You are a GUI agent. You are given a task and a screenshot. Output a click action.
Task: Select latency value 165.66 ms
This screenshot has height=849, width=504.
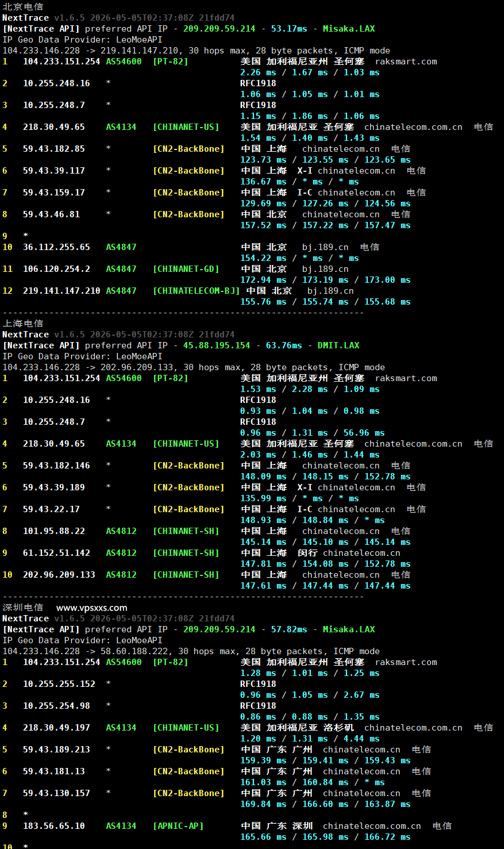(263, 837)
